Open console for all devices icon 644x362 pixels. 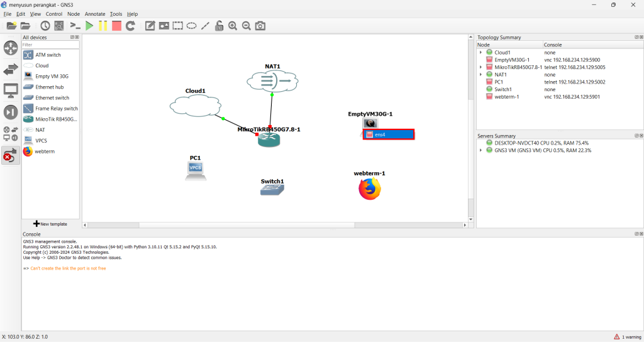tap(75, 26)
